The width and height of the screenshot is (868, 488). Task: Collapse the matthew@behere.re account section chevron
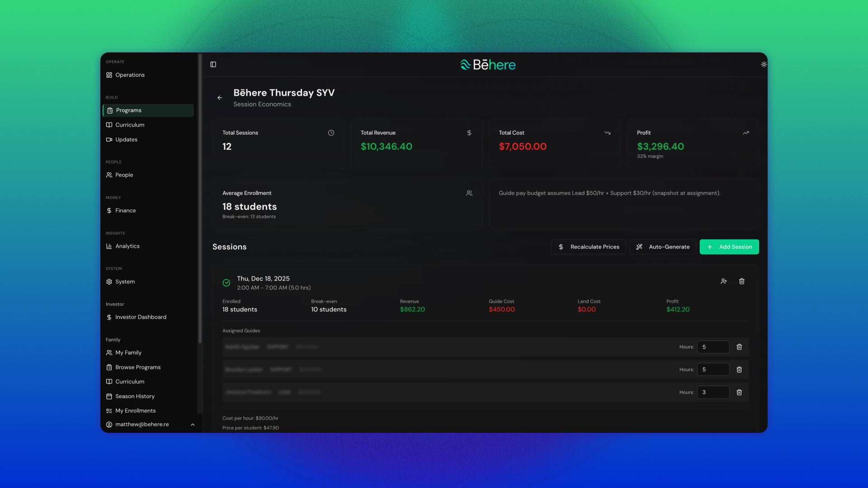(192, 424)
